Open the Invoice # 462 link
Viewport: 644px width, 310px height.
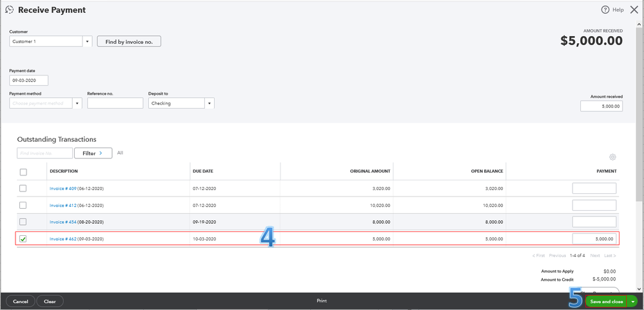pos(63,239)
